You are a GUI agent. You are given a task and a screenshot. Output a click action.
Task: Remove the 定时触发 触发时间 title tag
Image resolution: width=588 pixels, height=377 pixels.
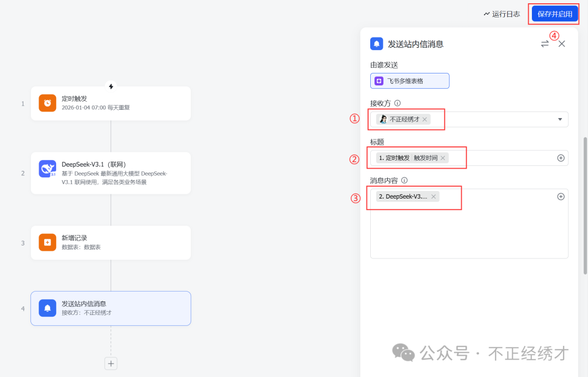443,158
